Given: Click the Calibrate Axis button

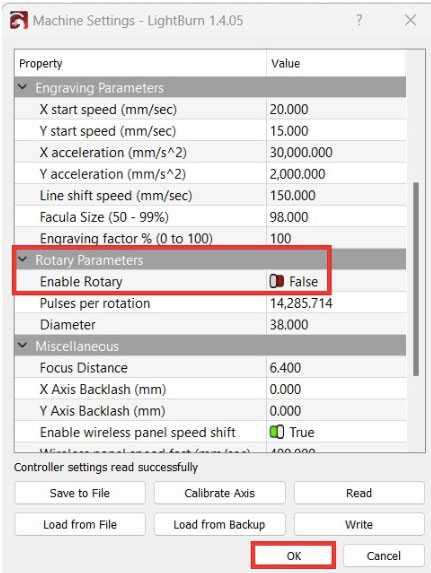Looking at the screenshot, I should (x=219, y=493).
